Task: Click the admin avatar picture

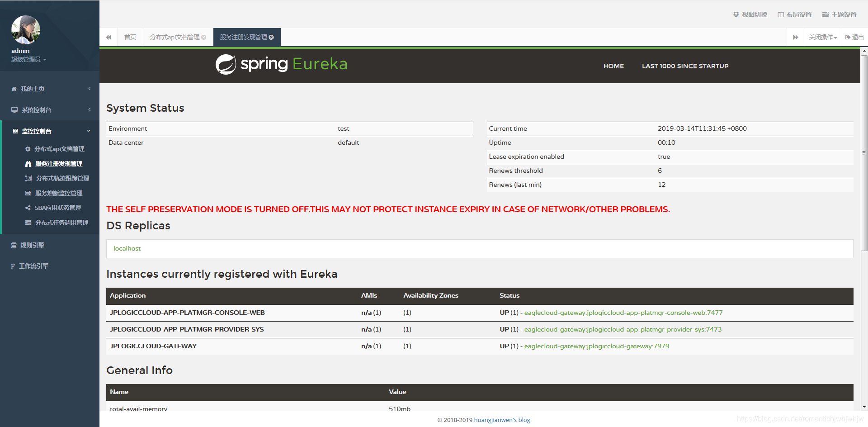Action: coord(26,30)
